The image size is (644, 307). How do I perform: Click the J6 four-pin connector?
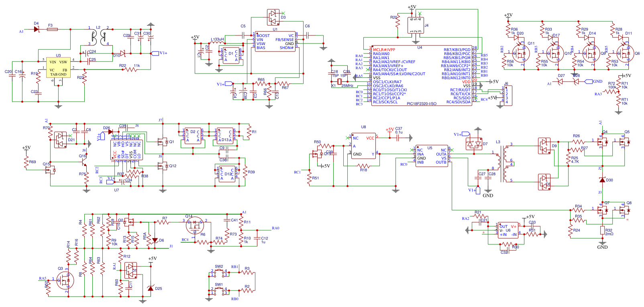pos(507,96)
